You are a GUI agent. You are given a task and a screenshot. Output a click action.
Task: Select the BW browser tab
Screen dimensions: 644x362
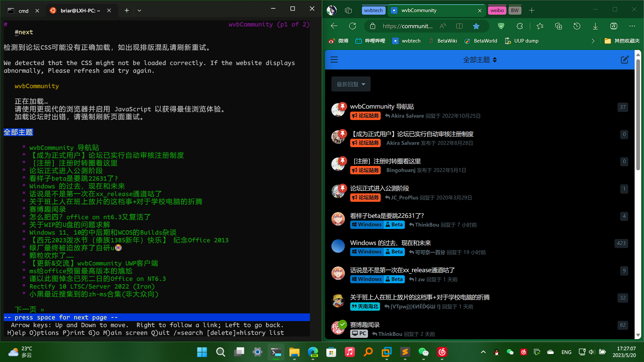[x=515, y=10]
